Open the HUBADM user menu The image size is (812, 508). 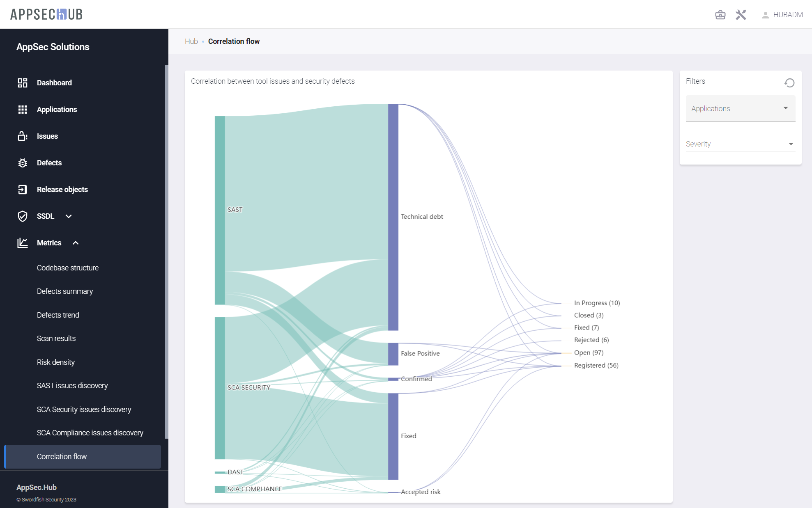point(782,15)
